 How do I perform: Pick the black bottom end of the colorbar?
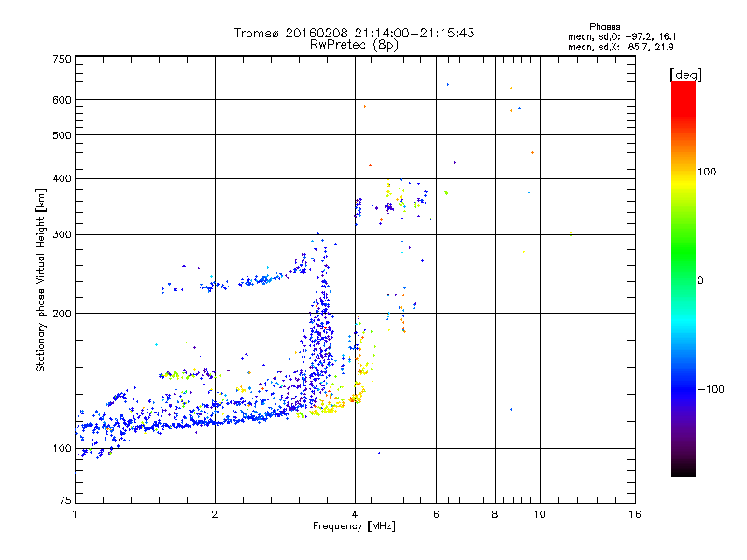coord(684,472)
